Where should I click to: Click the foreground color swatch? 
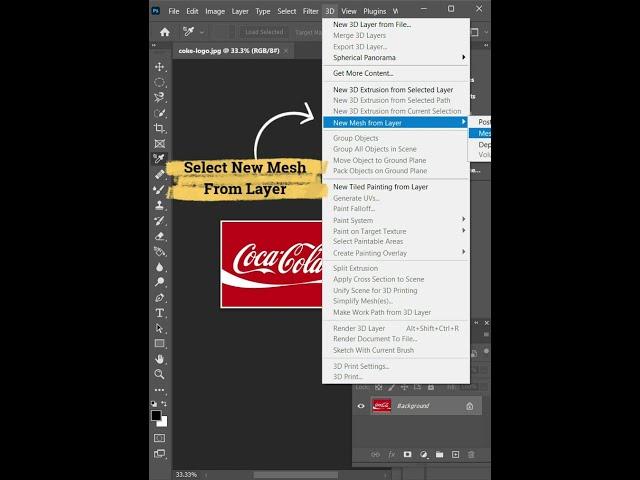click(x=156, y=415)
